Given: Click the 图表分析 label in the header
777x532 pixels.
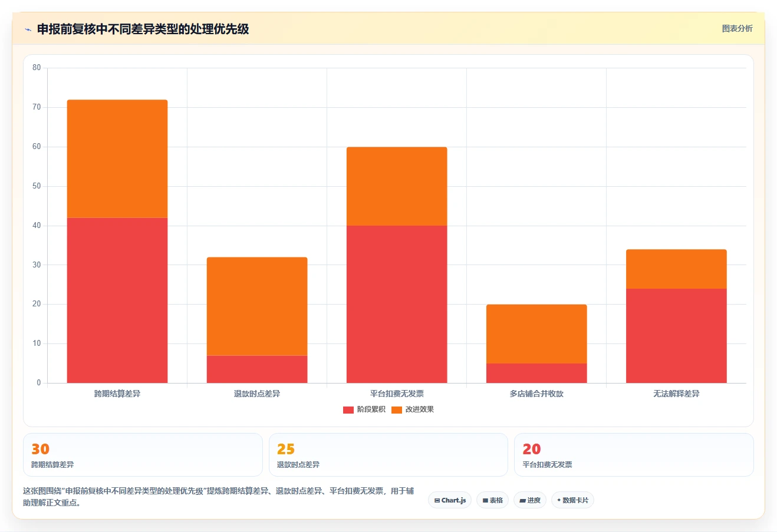Looking at the screenshot, I should coord(737,28).
